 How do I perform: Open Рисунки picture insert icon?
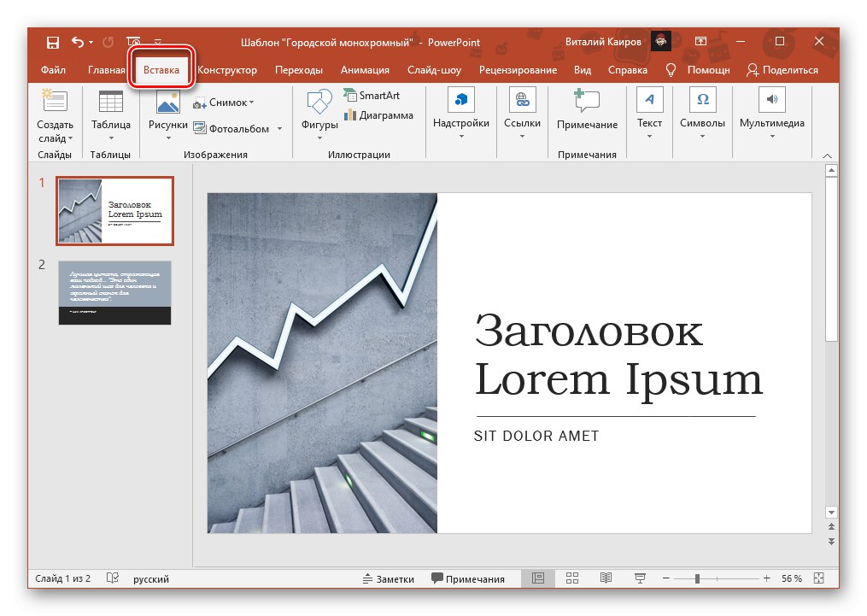click(x=167, y=103)
